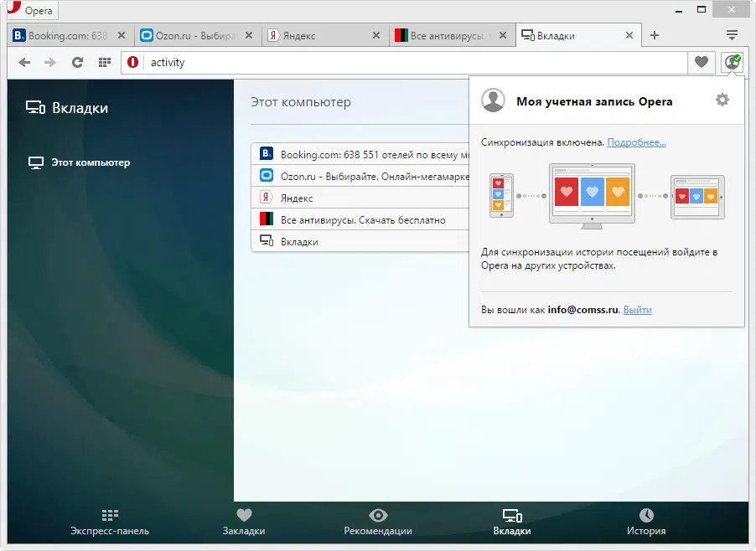
Task: Open the speed dial grid icon
Action: point(103,62)
